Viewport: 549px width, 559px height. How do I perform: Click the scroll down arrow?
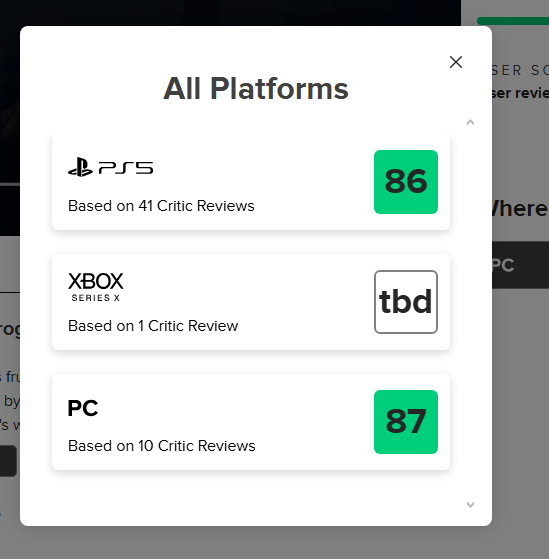(x=470, y=504)
